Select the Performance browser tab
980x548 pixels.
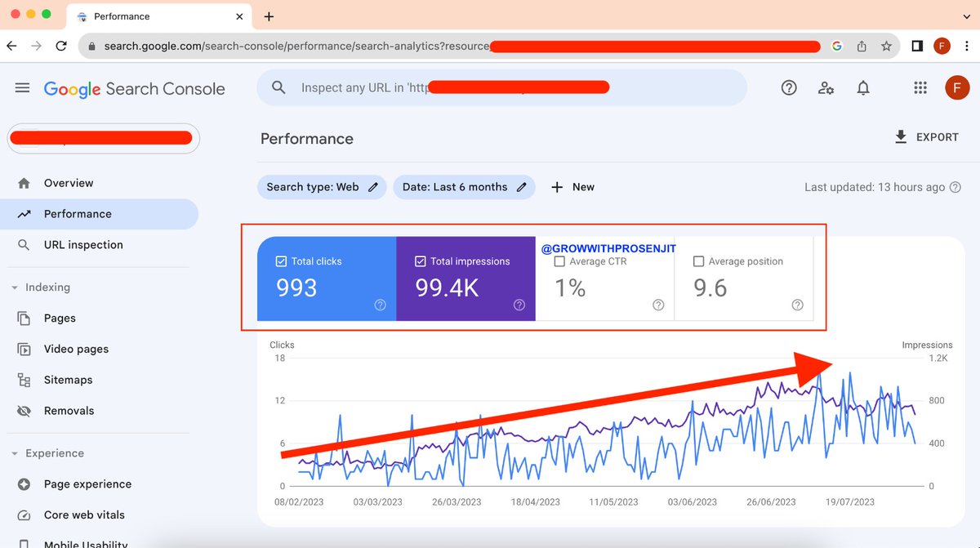pos(159,16)
